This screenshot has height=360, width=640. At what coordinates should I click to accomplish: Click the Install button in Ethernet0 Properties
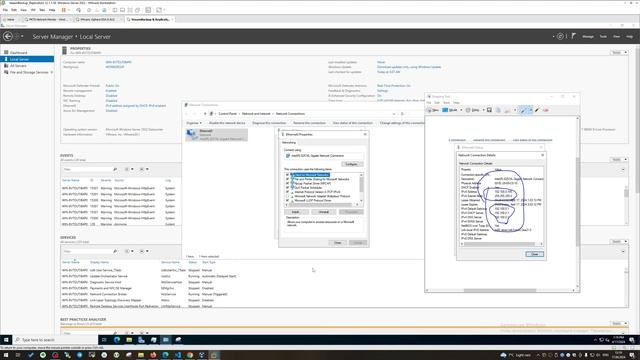(x=295, y=212)
